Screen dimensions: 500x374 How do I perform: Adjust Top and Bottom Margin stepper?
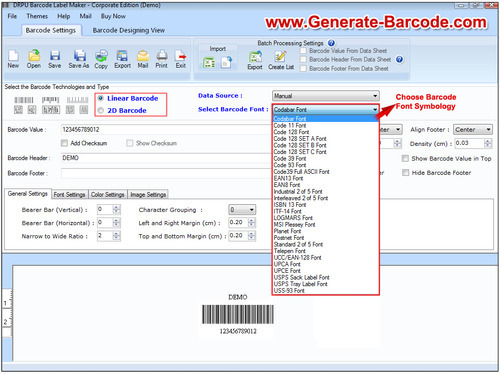252,236
